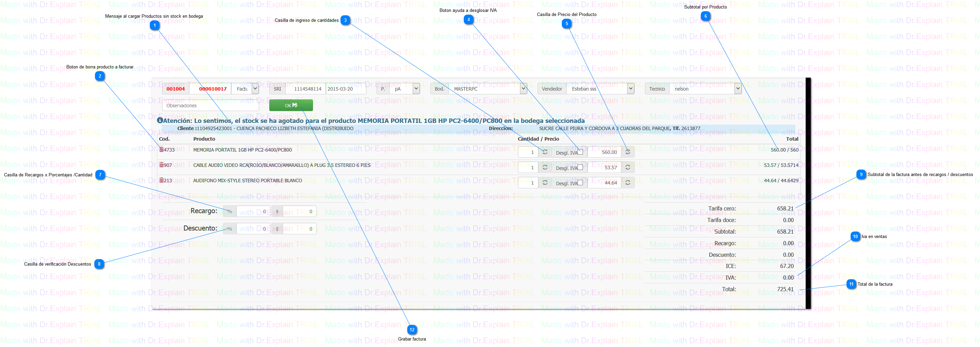Click the Recargo percentage input field
The width and height of the screenshot is (980, 347).
pos(253,211)
